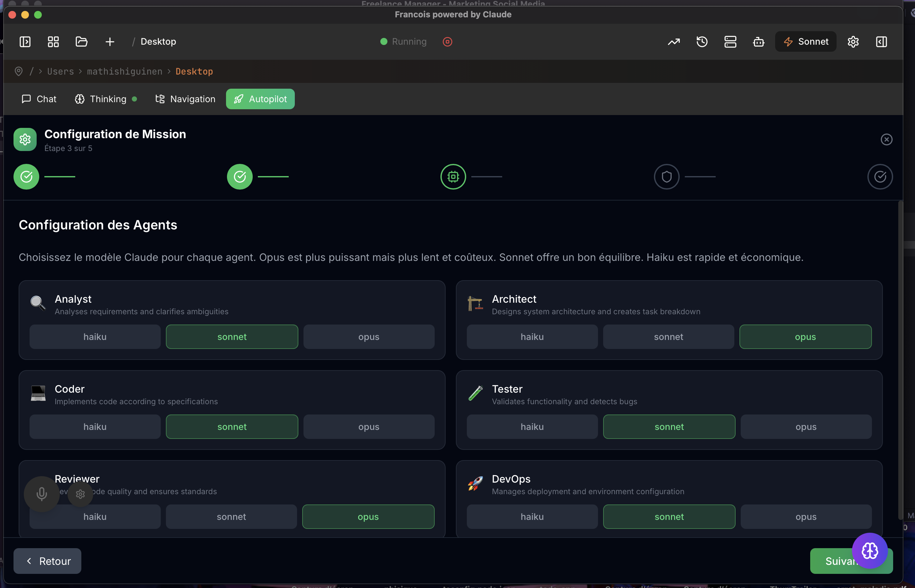Open a new tab with the plus icon
Screen dimensions: 915x588
[x=110, y=42]
